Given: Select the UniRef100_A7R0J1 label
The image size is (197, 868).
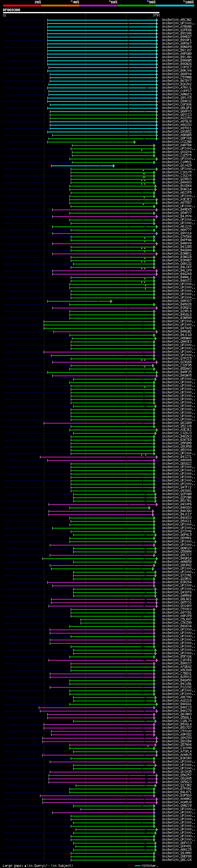Looking at the screenshot, I should click(177, 88).
